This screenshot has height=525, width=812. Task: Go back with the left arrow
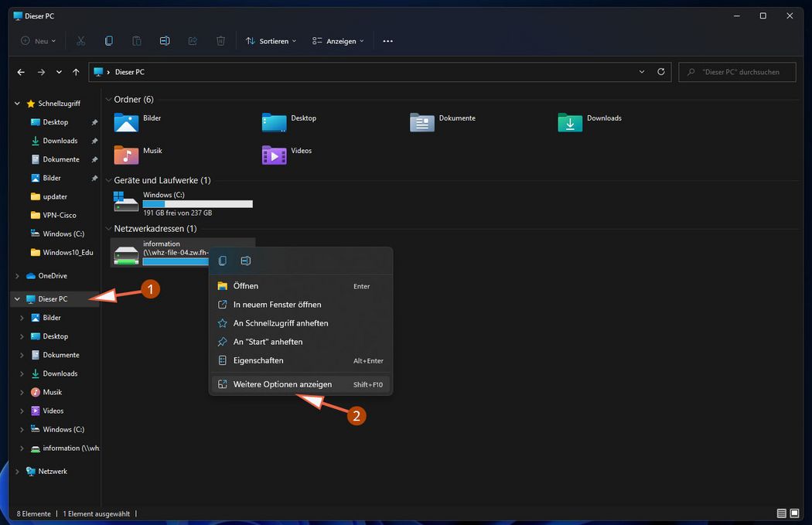point(21,72)
